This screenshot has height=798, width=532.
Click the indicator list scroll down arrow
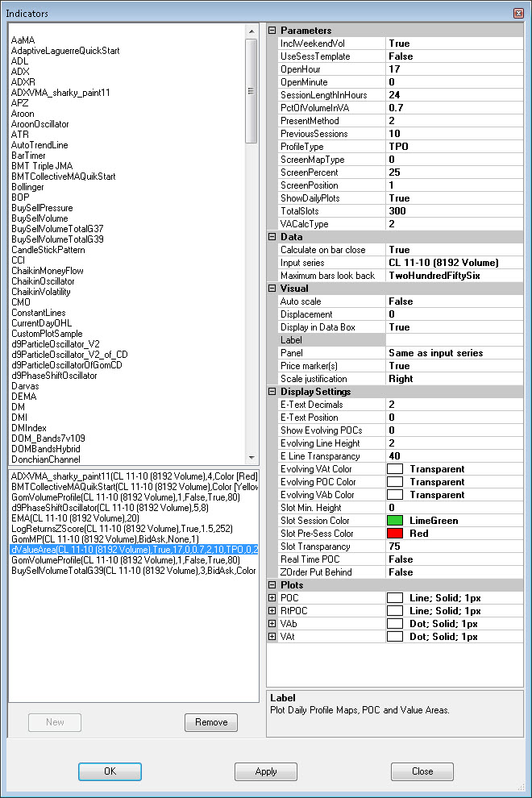(251, 458)
